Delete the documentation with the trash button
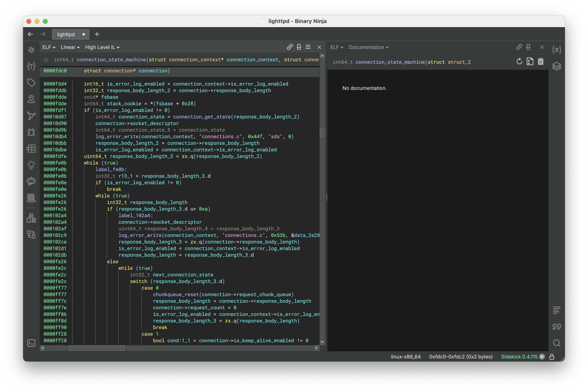This screenshot has width=588, height=392. [541, 61]
